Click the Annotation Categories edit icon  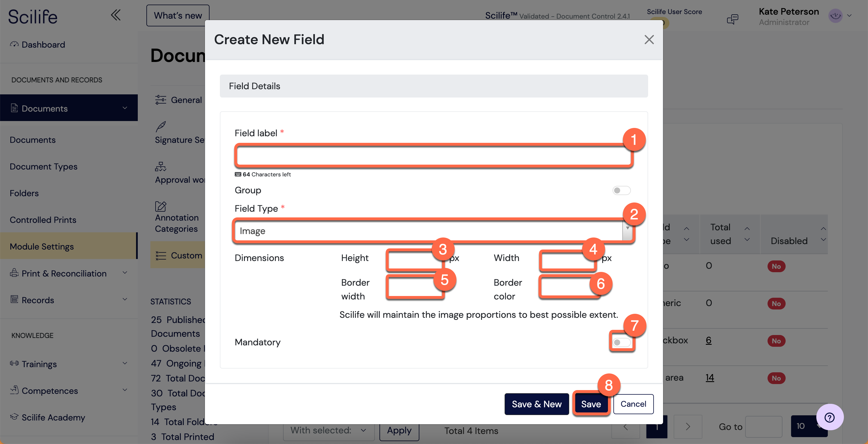point(161,206)
